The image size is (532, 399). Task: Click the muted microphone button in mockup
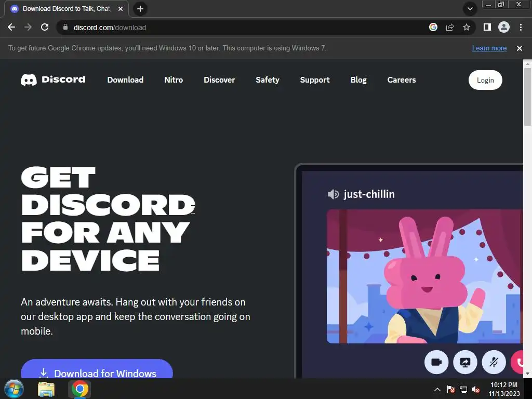click(x=494, y=362)
